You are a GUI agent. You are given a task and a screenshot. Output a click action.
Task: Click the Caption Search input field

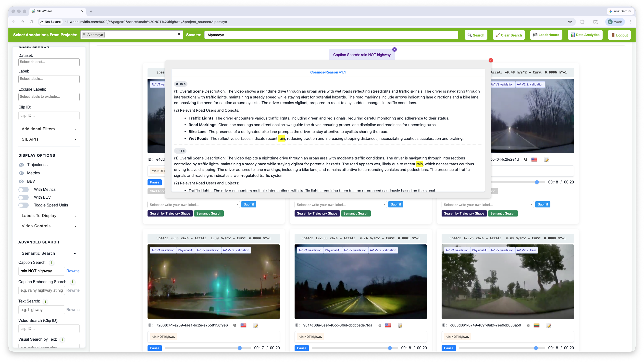(x=41, y=271)
